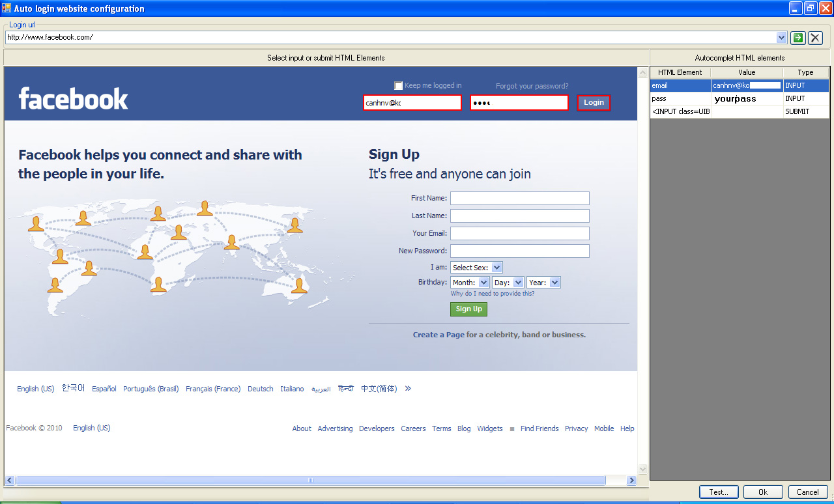Click the app icon in title bar
The image size is (834, 504).
click(7, 8)
